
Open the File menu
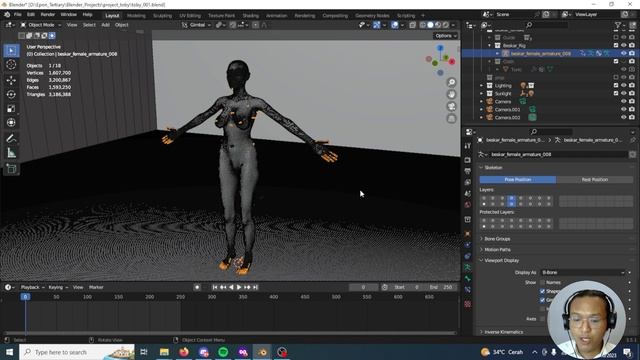tap(18, 14)
